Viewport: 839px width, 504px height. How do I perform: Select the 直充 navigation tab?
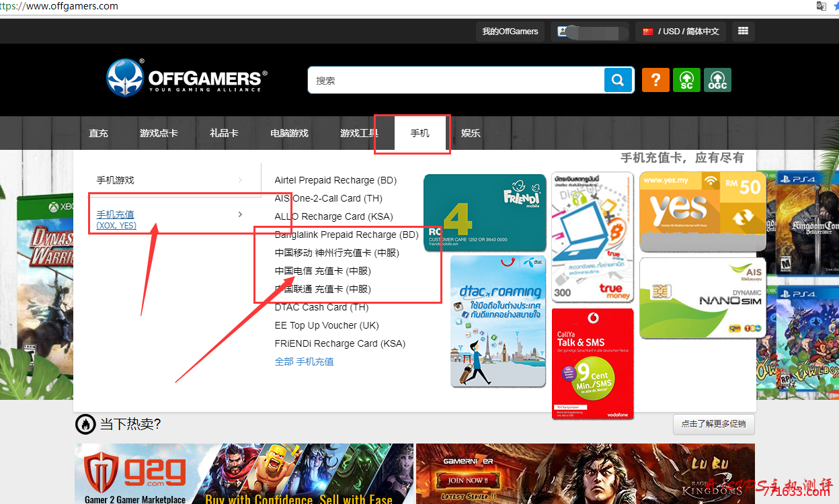[x=98, y=133]
